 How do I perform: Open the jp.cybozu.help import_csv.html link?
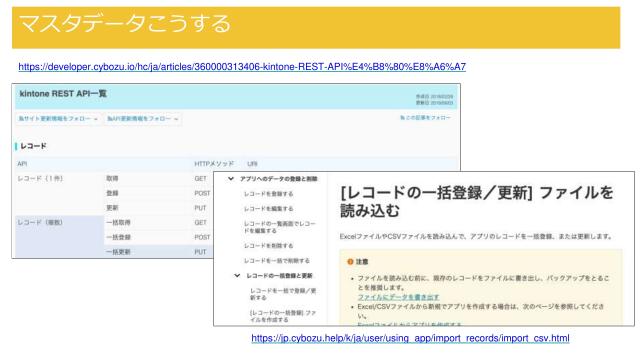pyautogui.click(x=410, y=338)
